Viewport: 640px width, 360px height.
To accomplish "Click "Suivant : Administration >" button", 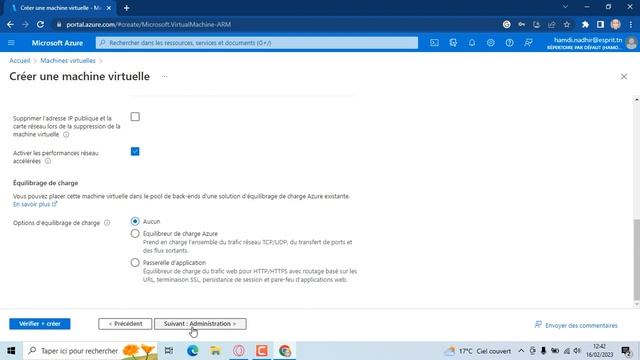I will (x=200, y=324).
